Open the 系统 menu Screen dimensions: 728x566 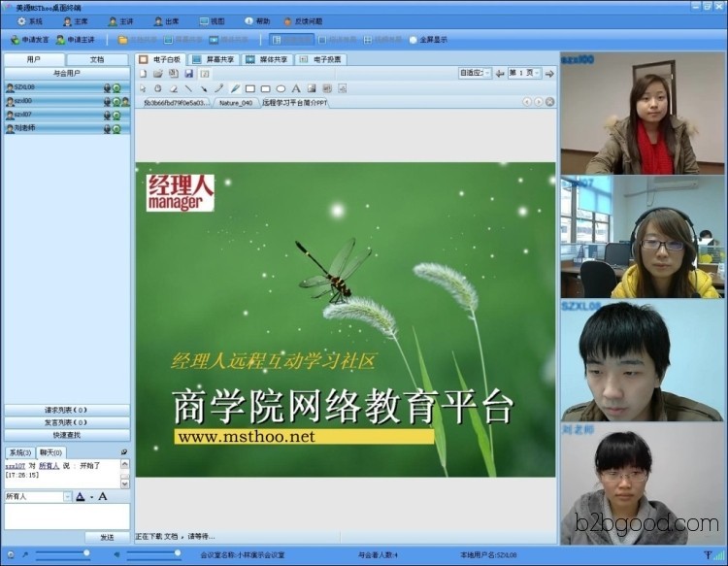[30, 21]
